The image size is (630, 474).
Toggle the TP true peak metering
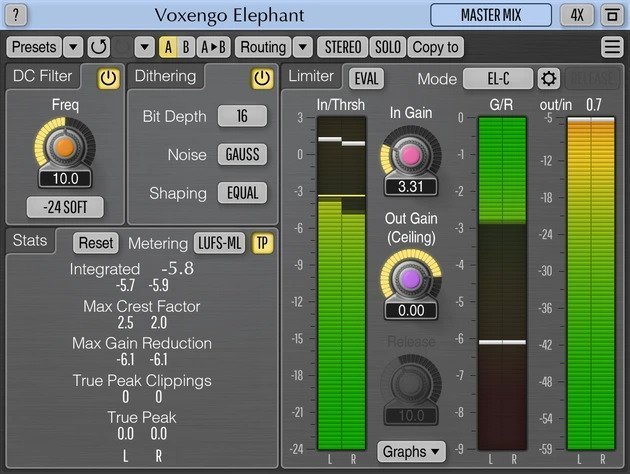tap(262, 243)
